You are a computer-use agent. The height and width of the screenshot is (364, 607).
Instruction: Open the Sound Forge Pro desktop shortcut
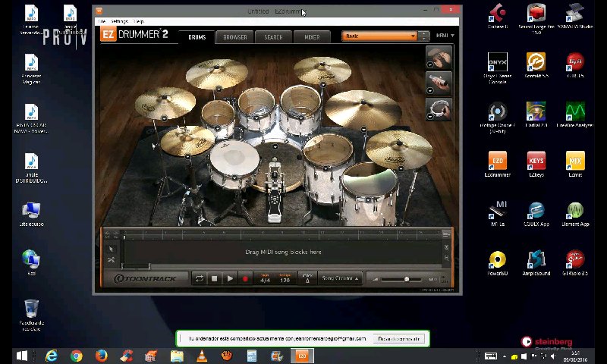point(536,18)
